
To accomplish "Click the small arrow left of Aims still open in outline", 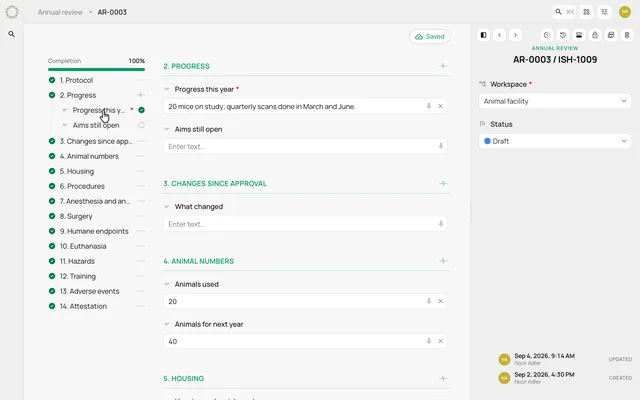I will pos(65,125).
